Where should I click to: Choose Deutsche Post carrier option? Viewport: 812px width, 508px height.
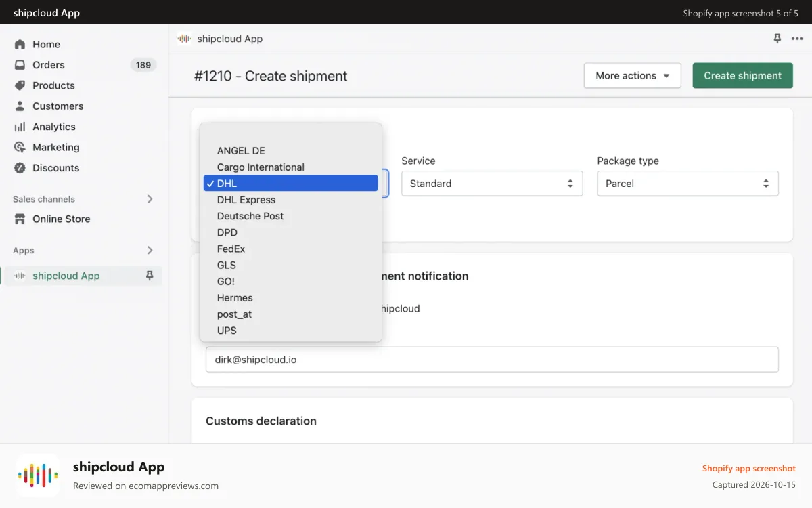[x=291, y=216]
